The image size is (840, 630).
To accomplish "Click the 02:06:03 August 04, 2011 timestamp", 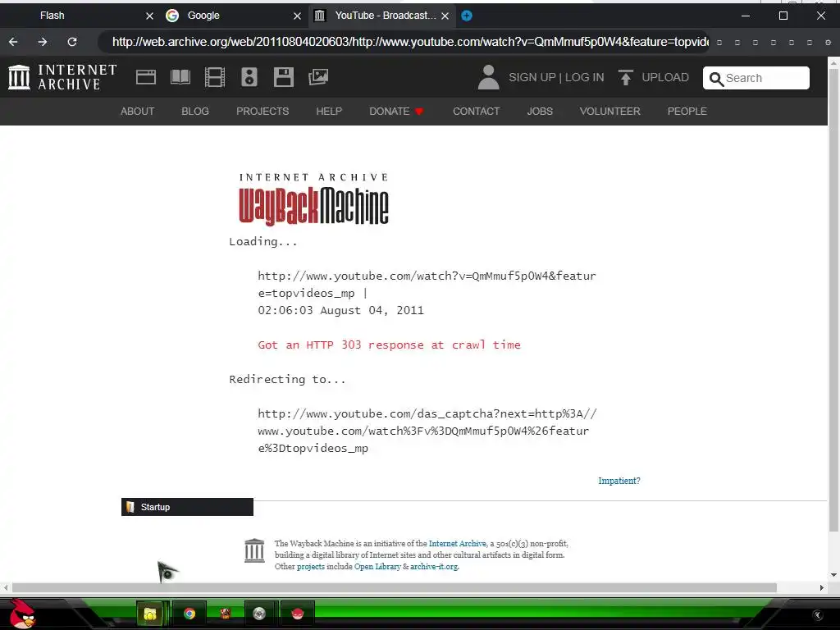I will coord(340,311).
